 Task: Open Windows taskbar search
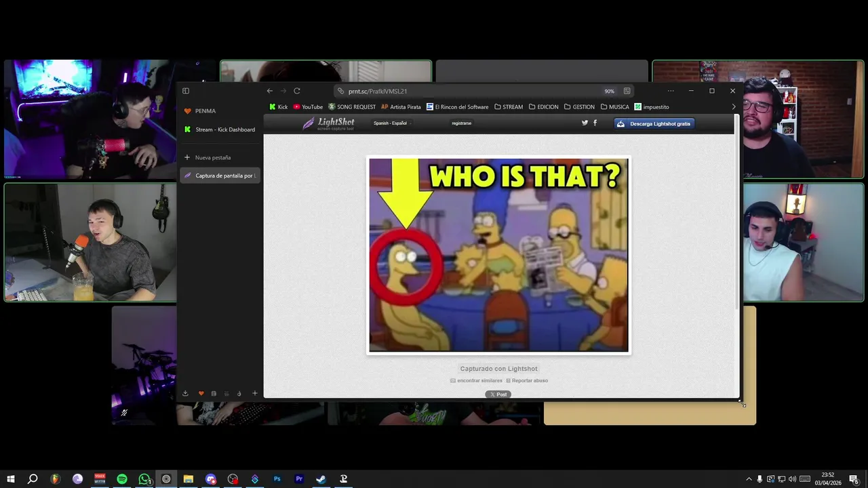(x=33, y=479)
